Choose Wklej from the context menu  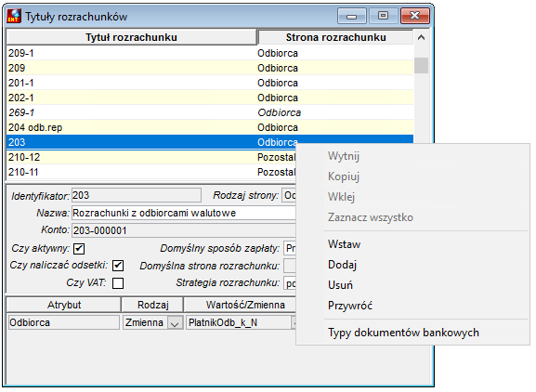click(341, 197)
